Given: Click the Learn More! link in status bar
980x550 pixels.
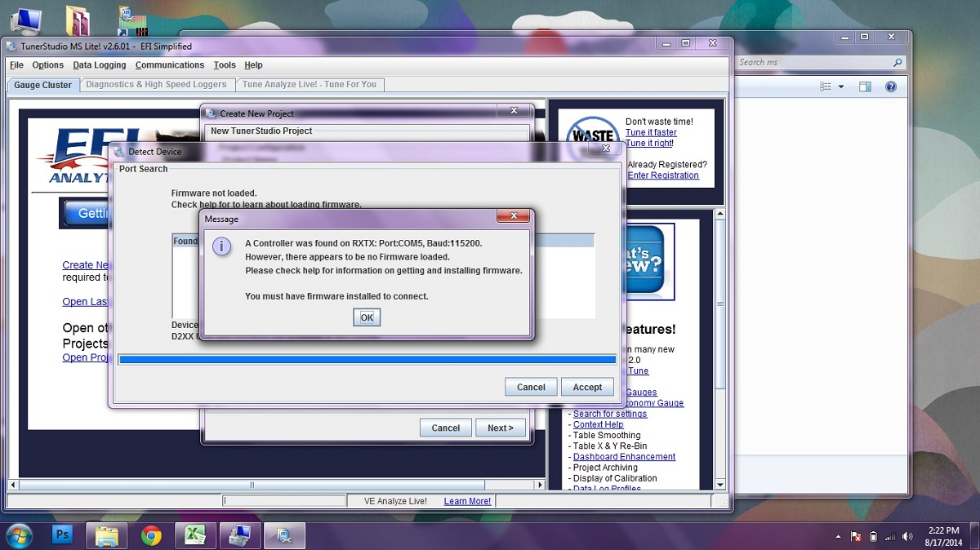Looking at the screenshot, I should pyautogui.click(x=467, y=501).
